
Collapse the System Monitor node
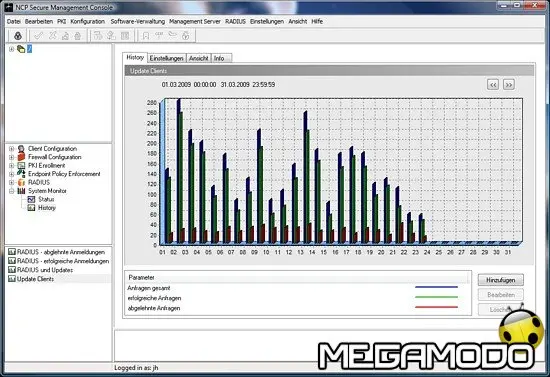11,191
